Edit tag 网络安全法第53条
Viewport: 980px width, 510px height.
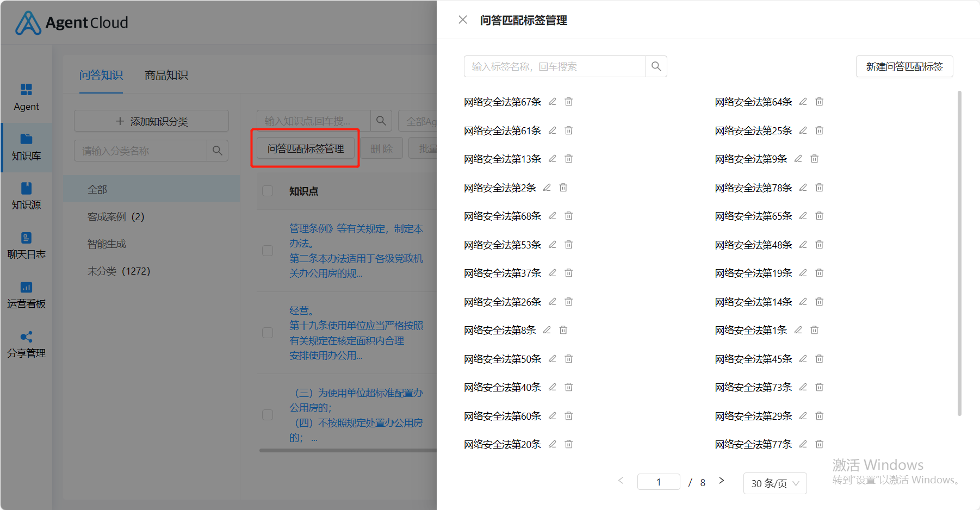pos(553,245)
